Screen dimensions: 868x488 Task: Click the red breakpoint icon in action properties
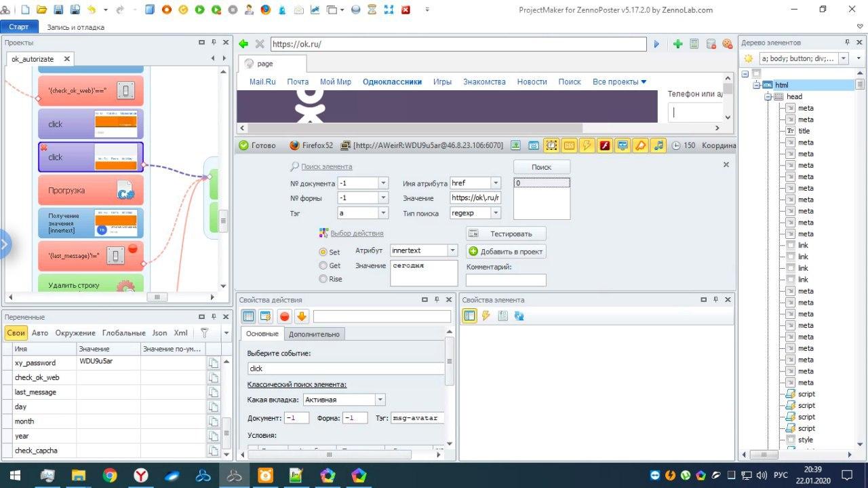coord(285,316)
